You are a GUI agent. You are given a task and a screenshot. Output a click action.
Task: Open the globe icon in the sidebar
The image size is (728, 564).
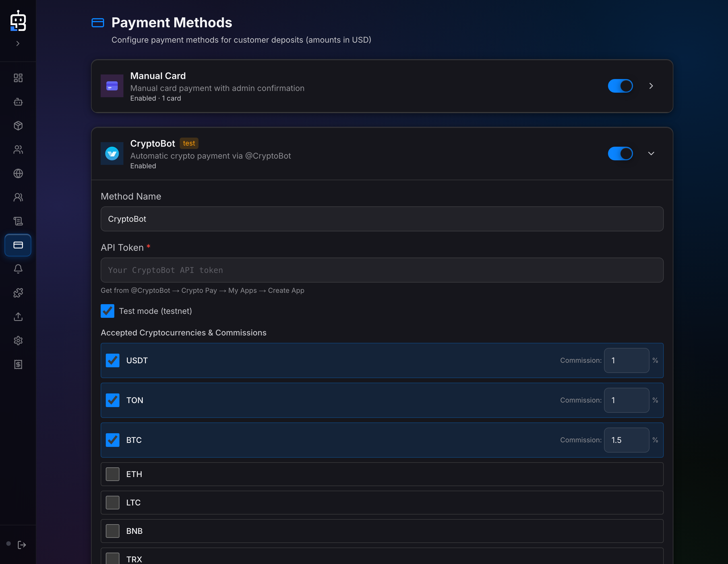point(18,173)
